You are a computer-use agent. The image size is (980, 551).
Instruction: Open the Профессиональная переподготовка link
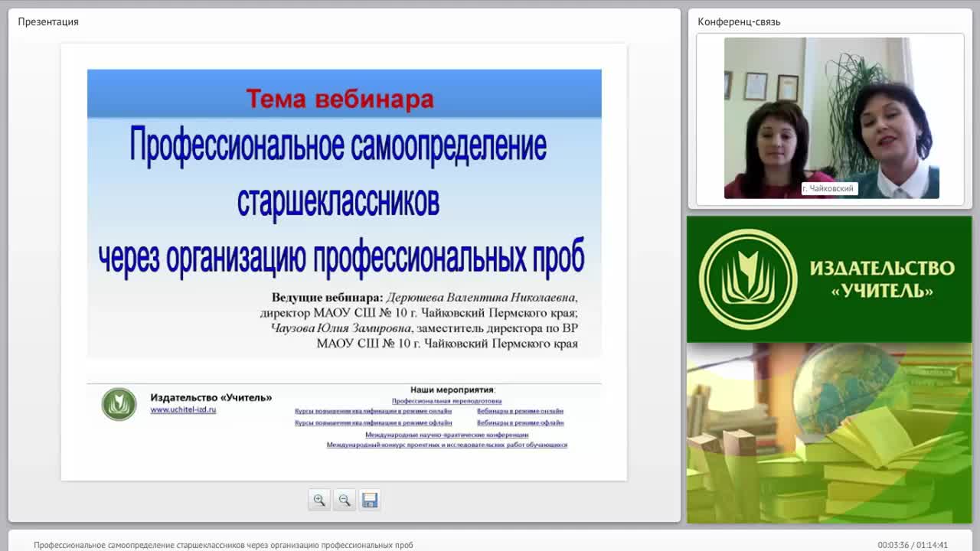(447, 401)
